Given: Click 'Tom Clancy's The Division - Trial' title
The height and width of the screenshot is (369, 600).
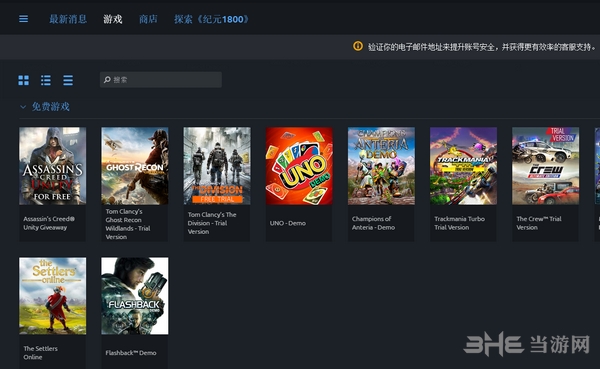Looking at the screenshot, I should click(x=212, y=223).
